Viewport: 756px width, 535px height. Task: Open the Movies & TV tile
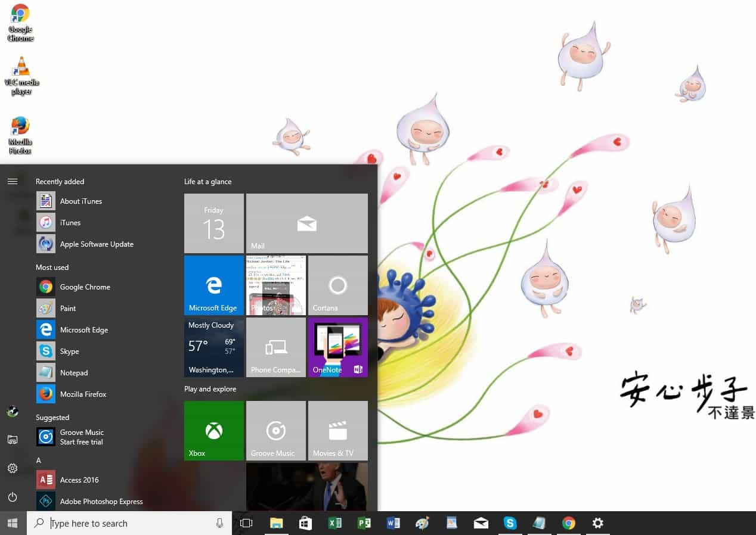click(x=338, y=431)
